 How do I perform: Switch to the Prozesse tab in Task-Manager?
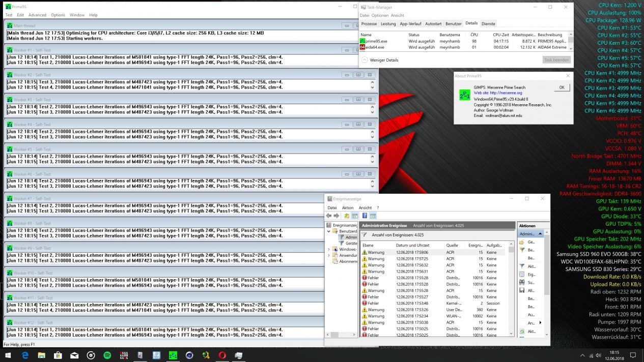click(369, 23)
